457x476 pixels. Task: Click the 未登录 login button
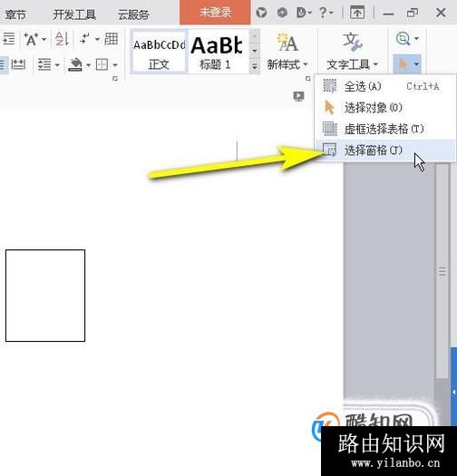[x=215, y=12]
